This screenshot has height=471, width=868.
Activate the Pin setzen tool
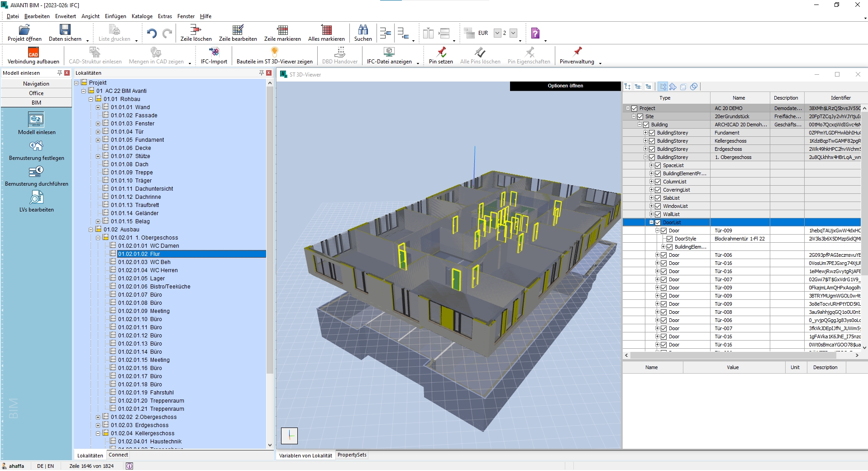click(x=440, y=55)
